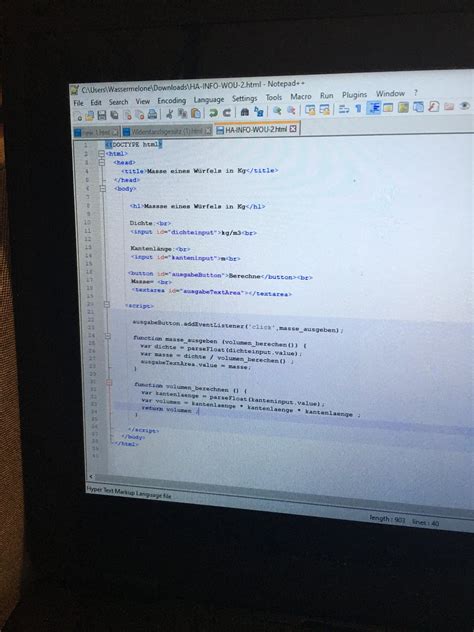Screen dimensions: 474x632
Task: Create a new document with the New toolbar icon
Action: [79, 116]
